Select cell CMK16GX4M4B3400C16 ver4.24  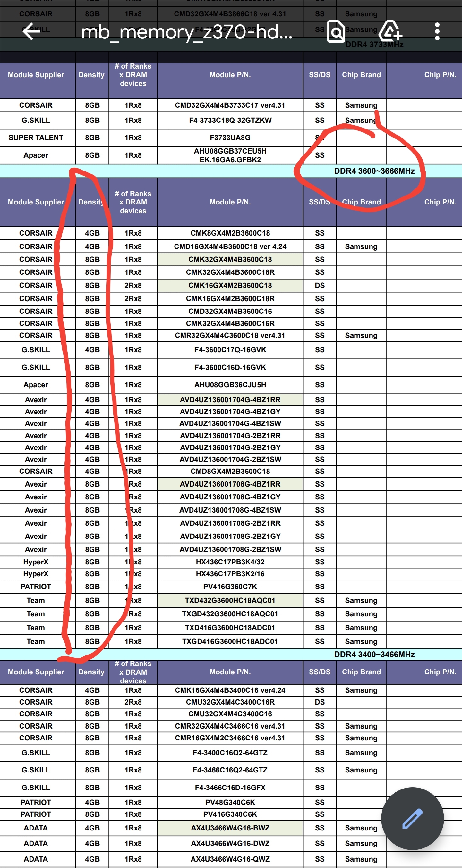pos(230,690)
